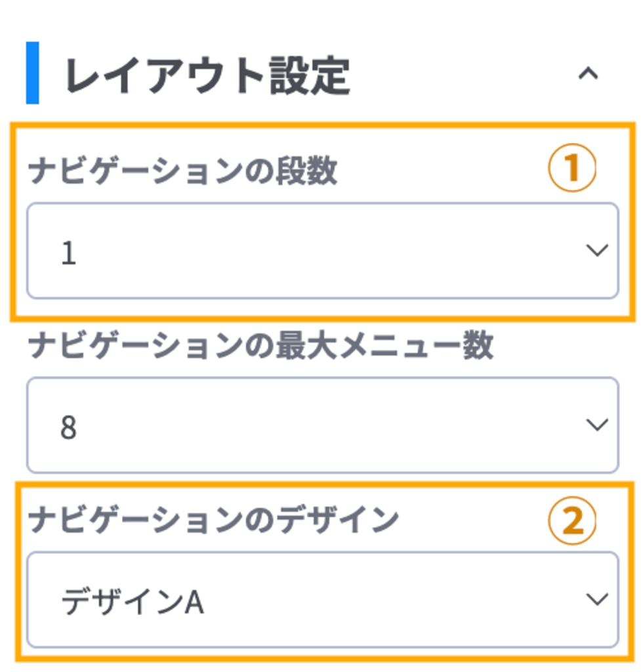Click the arrow icon in デザイン select box
643x672 pixels.
coord(596,599)
